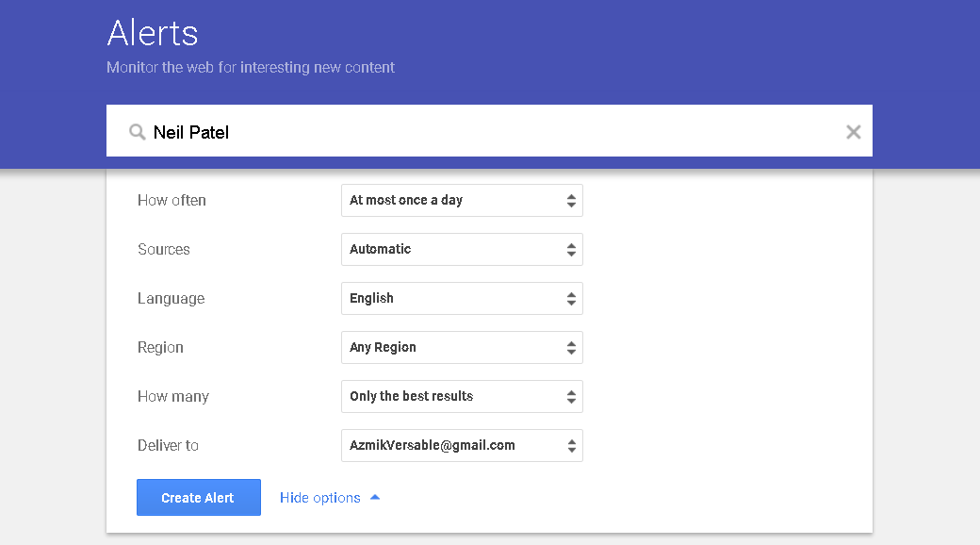
Task: Click the "How many" label
Action: 173,397
